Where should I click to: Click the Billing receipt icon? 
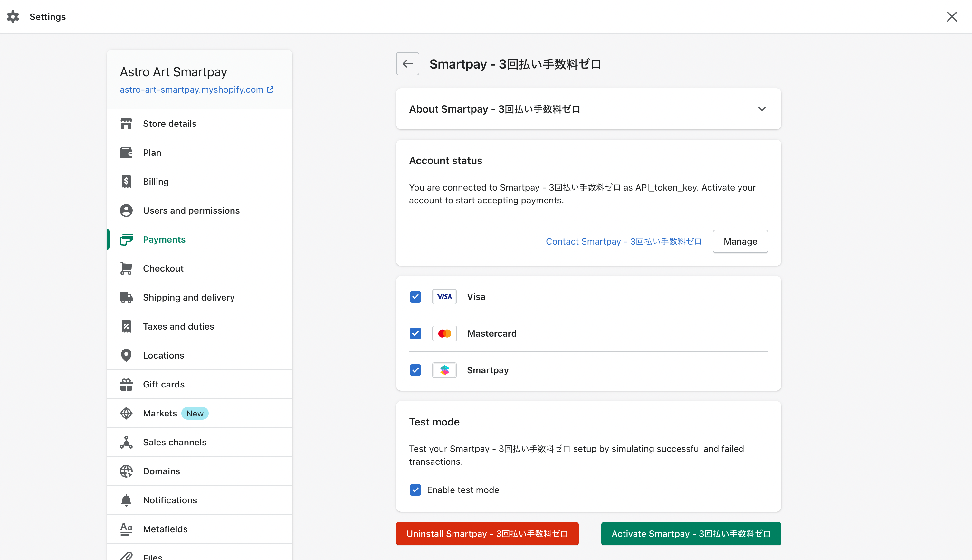126,182
